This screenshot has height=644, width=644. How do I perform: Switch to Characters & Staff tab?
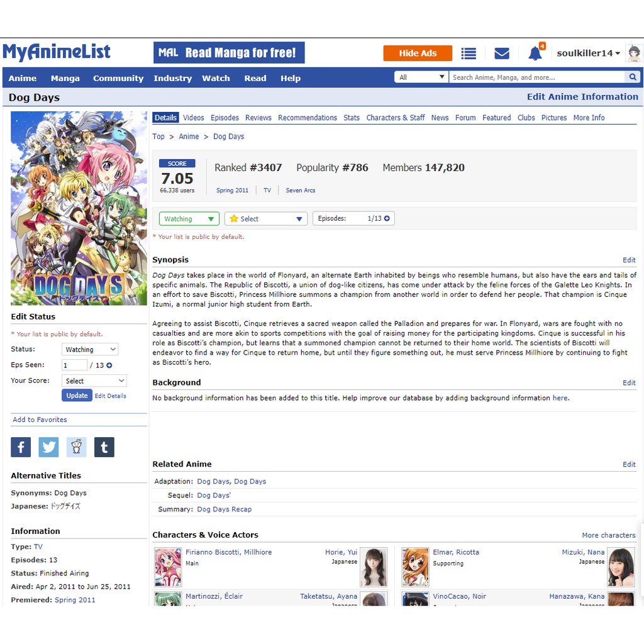click(x=396, y=118)
